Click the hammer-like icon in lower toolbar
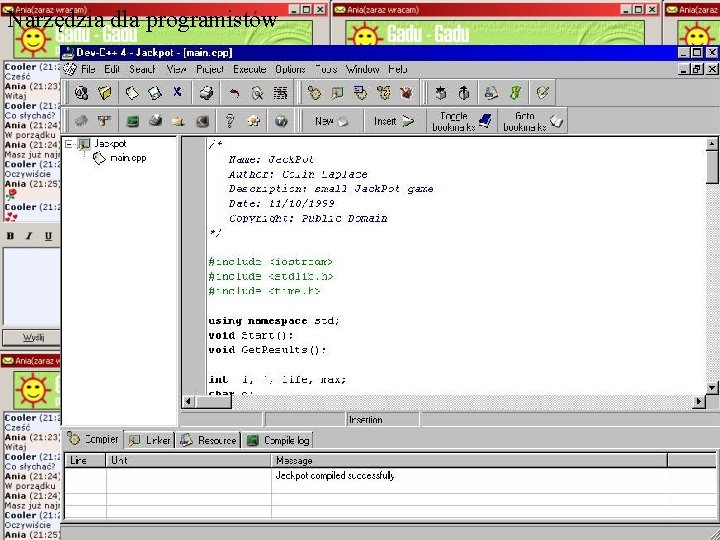This screenshot has height=540, width=720. (x=104, y=121)
